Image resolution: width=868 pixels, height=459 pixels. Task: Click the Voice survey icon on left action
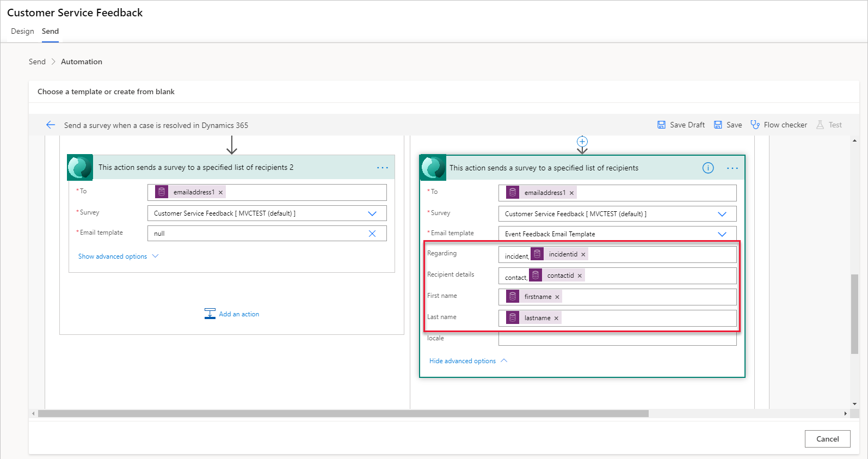pos(80,167)
